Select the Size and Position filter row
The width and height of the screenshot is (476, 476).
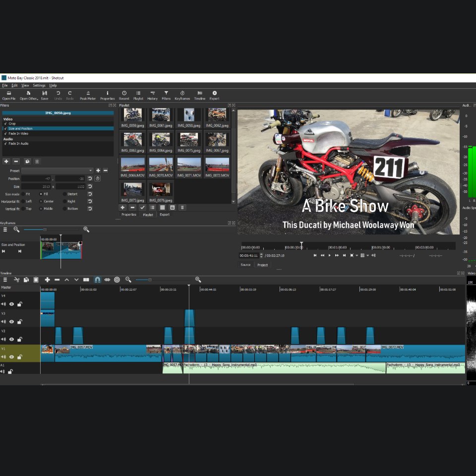pyautogui.click(x=58, y=128)
